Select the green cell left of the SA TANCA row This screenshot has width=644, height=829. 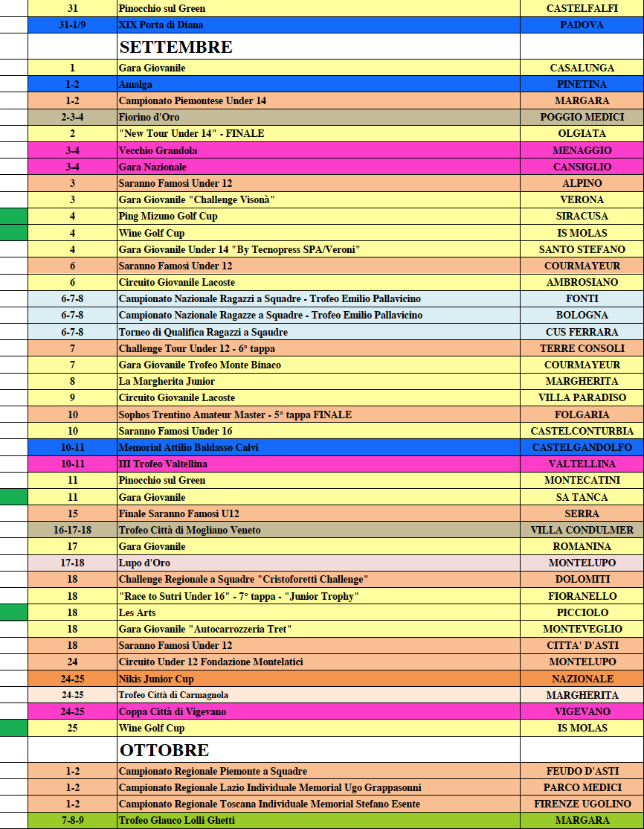(13, 497)
